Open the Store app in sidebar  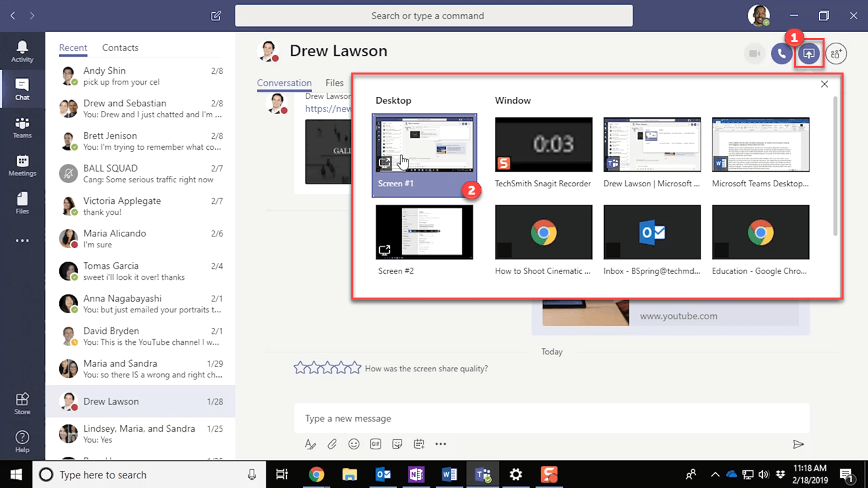pos(22,403)
